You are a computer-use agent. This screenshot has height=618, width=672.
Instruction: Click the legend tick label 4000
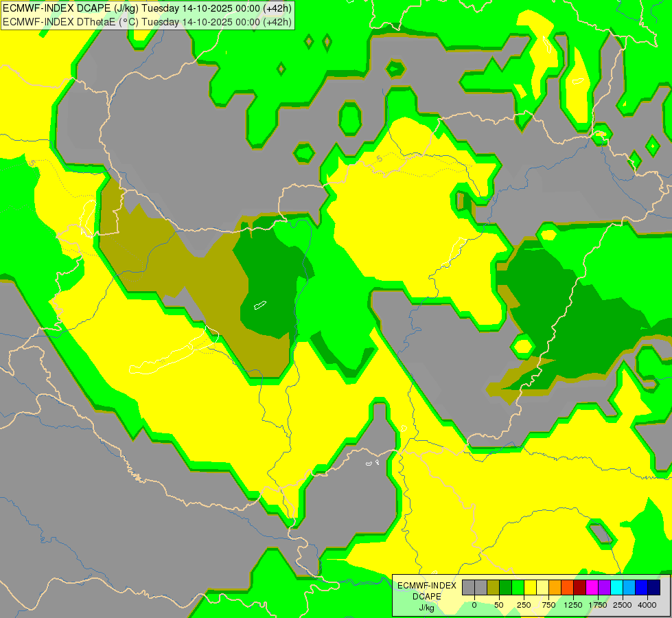(647, 605)
